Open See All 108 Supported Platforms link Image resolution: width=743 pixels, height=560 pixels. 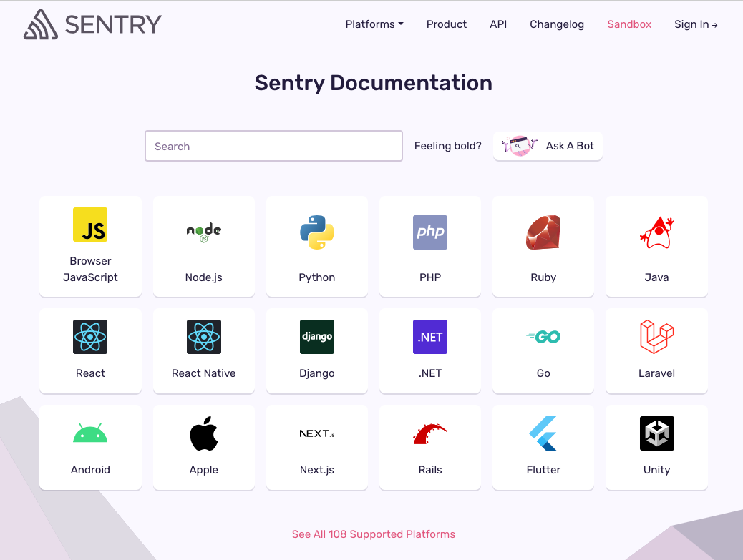pyautogui.click(x=374, y=534)
